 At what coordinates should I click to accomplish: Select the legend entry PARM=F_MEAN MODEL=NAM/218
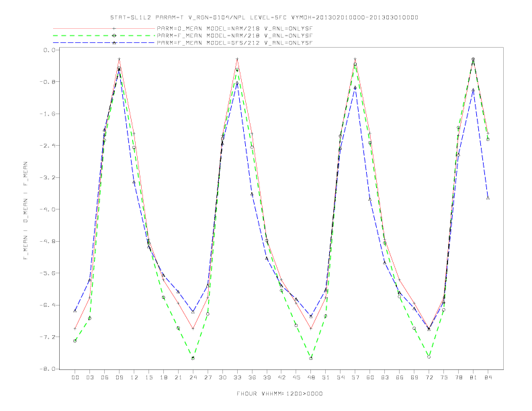pyautogui.click(x=234, y=36)
